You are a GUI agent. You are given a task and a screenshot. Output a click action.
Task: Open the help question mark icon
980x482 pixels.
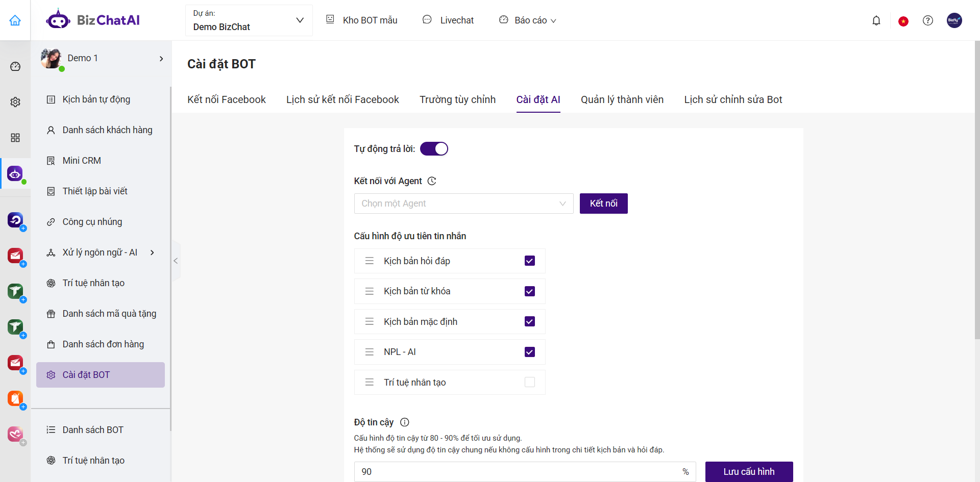pos(927,20)
